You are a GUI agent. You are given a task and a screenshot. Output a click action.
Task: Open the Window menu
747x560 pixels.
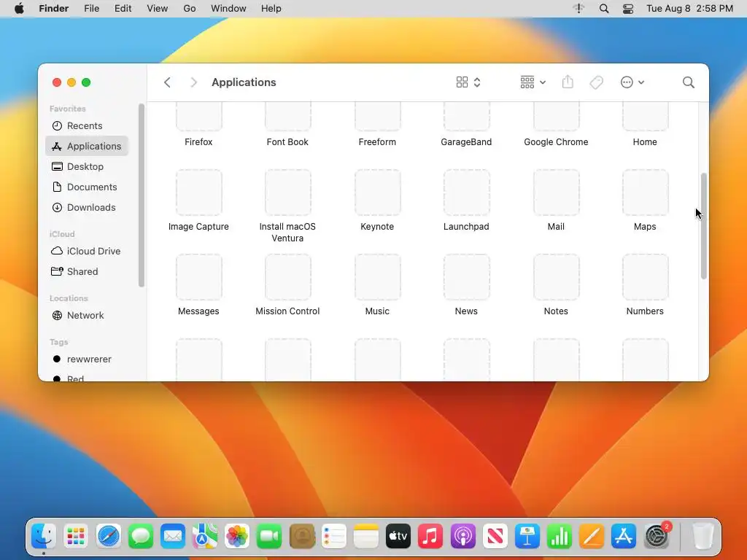coord(228,9)
